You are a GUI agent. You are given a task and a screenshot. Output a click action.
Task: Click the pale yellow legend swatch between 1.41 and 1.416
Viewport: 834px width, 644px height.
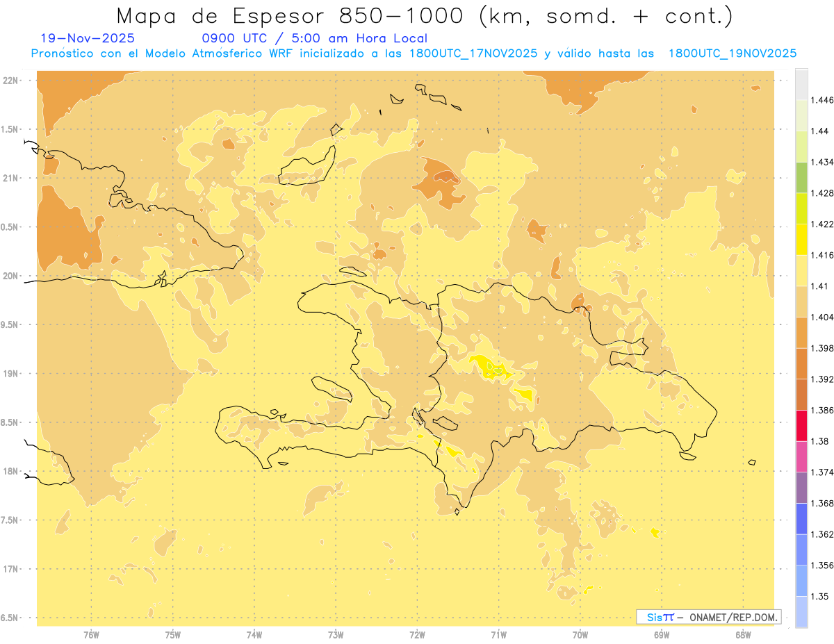(801, 270)
